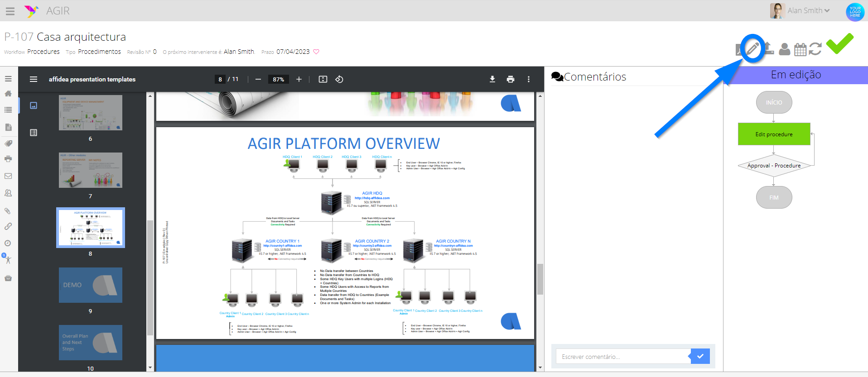This screenshot has width=868, height=377.
Task: Toggle the PDF viewer sidebar menu
Action: click(x=34, y=79)
